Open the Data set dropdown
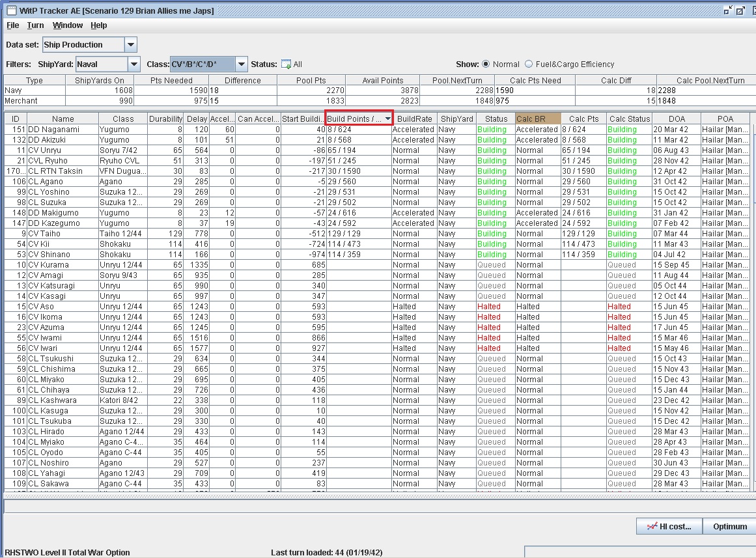 (130, 45)
